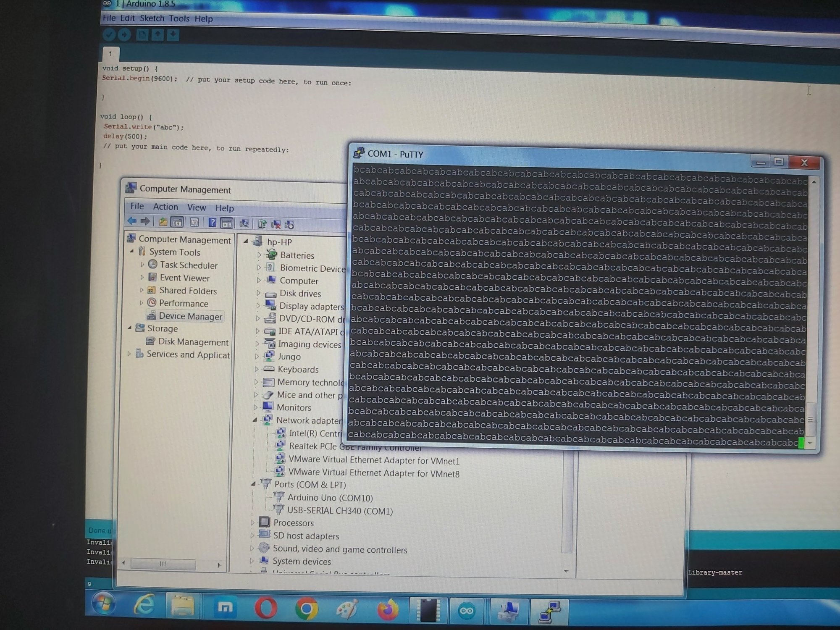Launch Internet Explorer from the taskbar
This screenshot has width=840, height=630.
(x=144, y=605)
